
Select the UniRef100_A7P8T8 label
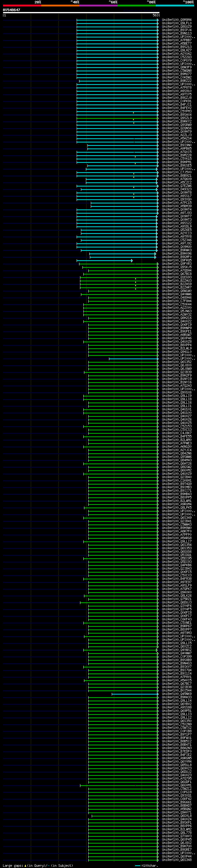(177, 88)
